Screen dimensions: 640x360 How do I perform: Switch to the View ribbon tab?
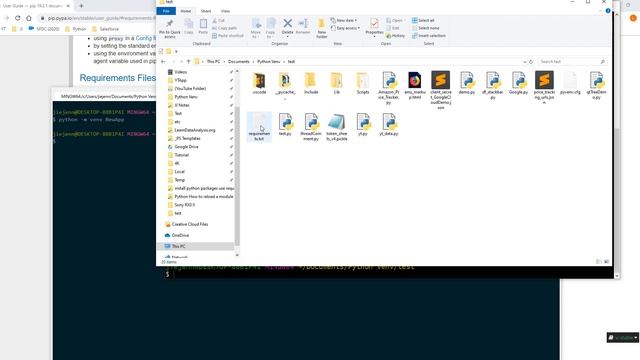[x=225, y=11]
